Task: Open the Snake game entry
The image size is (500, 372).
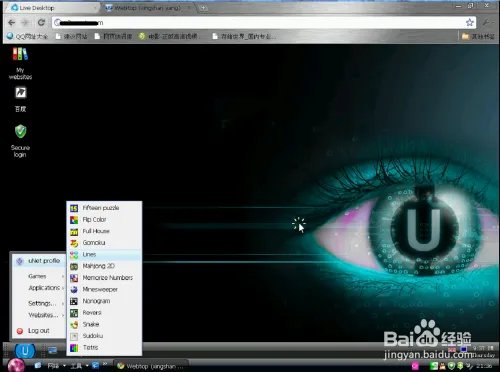Action: tap(104, 324)
